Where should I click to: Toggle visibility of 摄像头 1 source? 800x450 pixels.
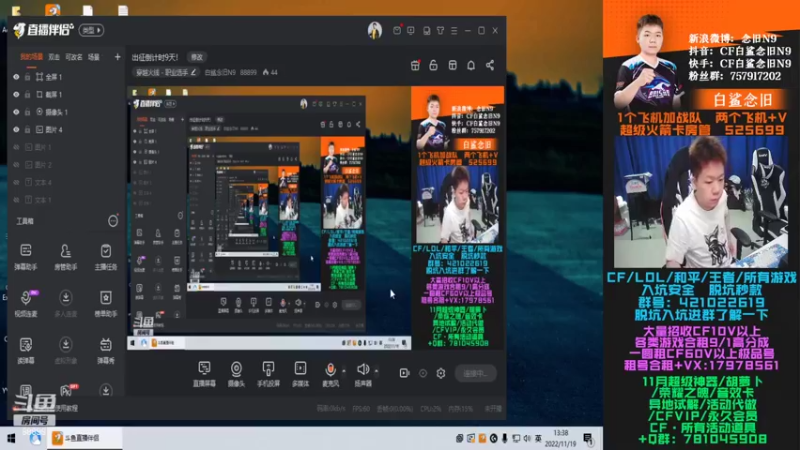pyautogui.click(x=16, y=112)
